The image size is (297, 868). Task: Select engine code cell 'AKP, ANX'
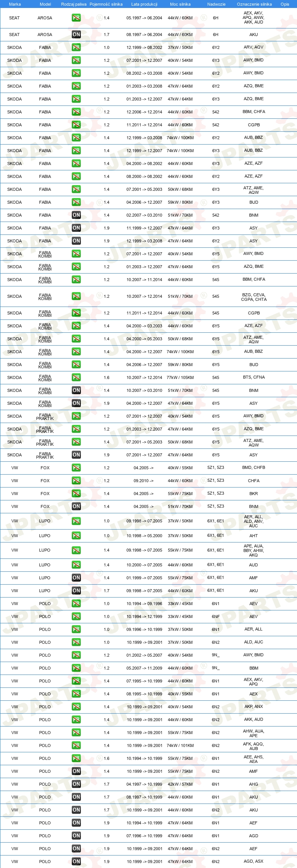[x=254, y=707]
